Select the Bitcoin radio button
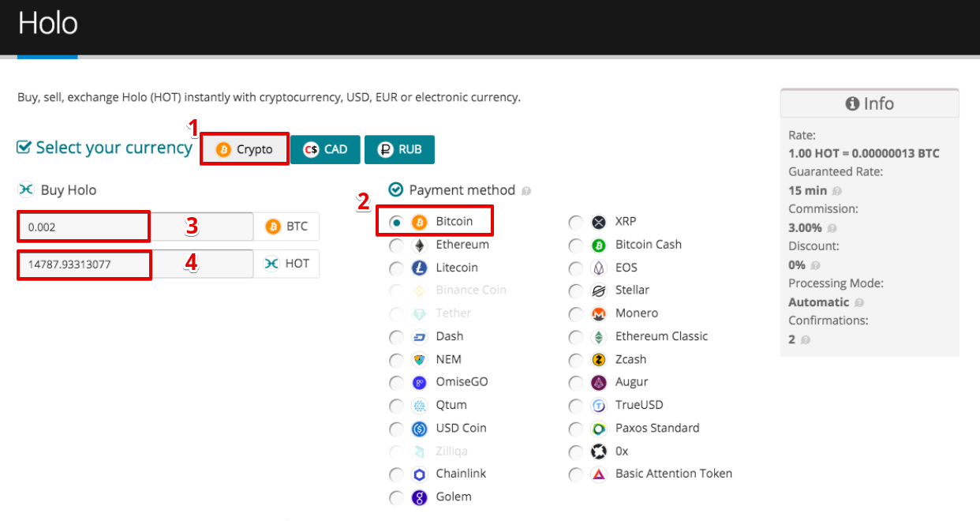980x521 pixels. pyautogui.click(x=397, y=223)
